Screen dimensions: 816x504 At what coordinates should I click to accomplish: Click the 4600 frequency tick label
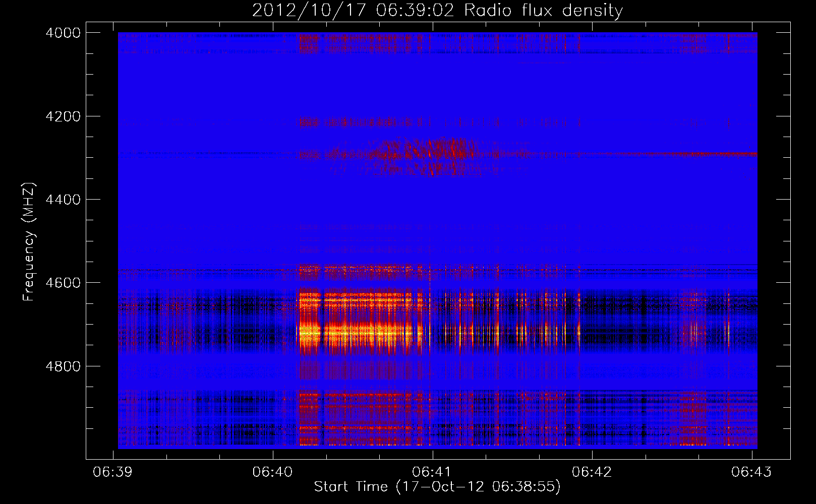coord(63,283)
